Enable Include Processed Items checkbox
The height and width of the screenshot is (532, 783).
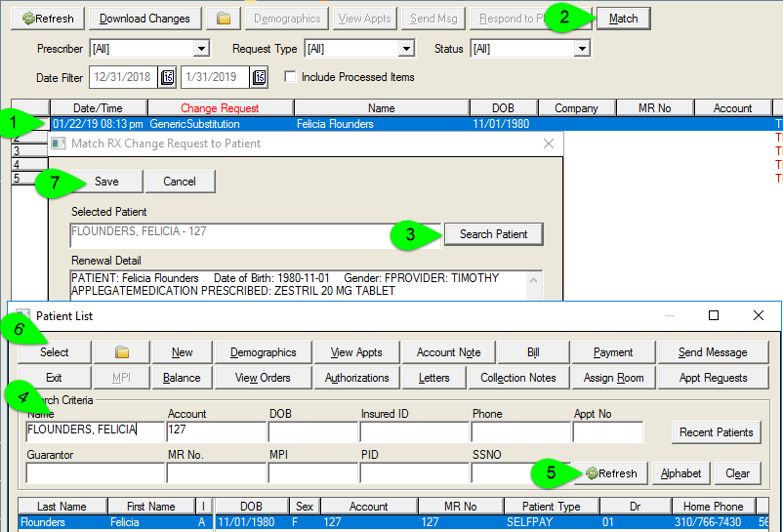click(x=290, y=77)
